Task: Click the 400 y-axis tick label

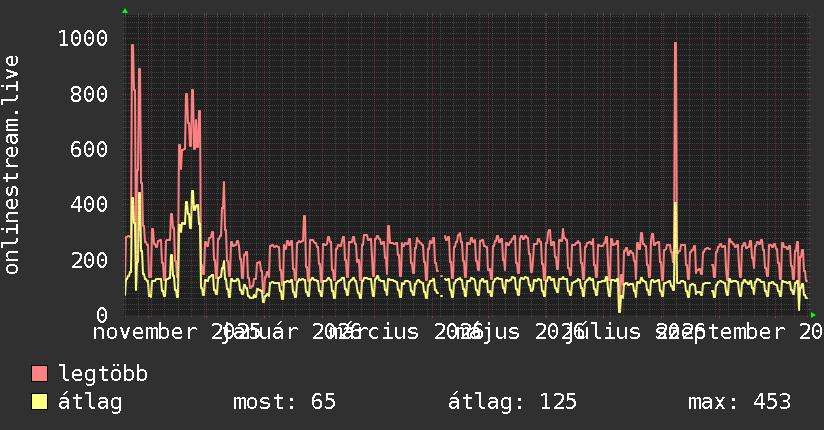Action: [x=89, y=204]
